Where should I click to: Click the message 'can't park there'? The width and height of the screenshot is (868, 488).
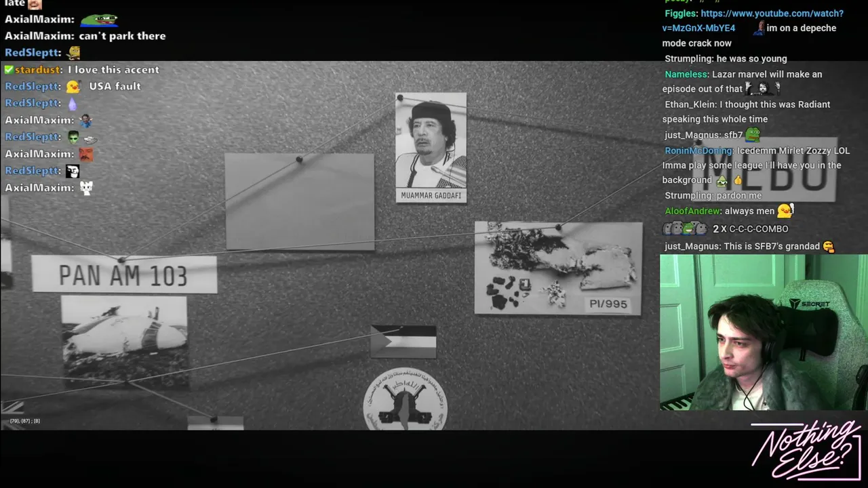pyautogui.click(x=122, y=36)
